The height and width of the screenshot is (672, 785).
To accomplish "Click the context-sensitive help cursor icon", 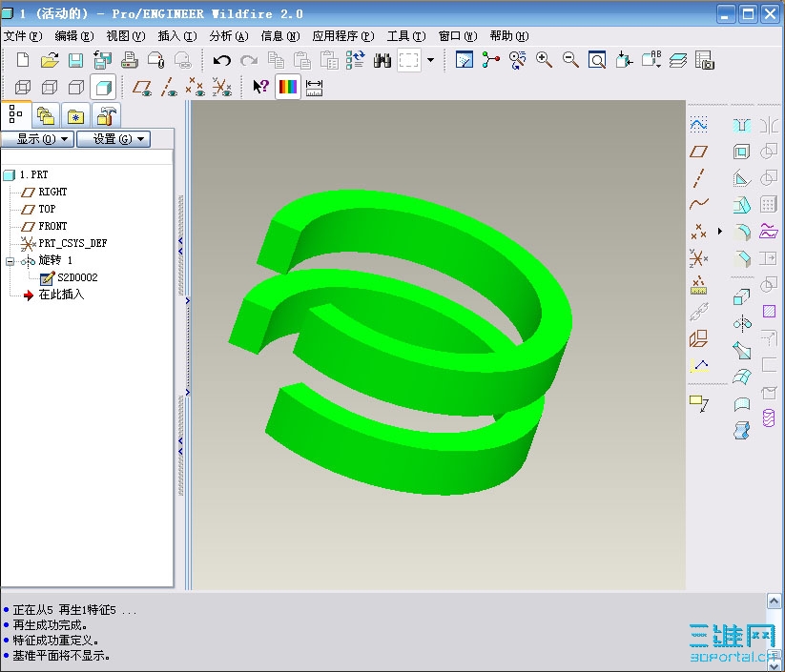I will pyautogui.click(x=260, y=87).
